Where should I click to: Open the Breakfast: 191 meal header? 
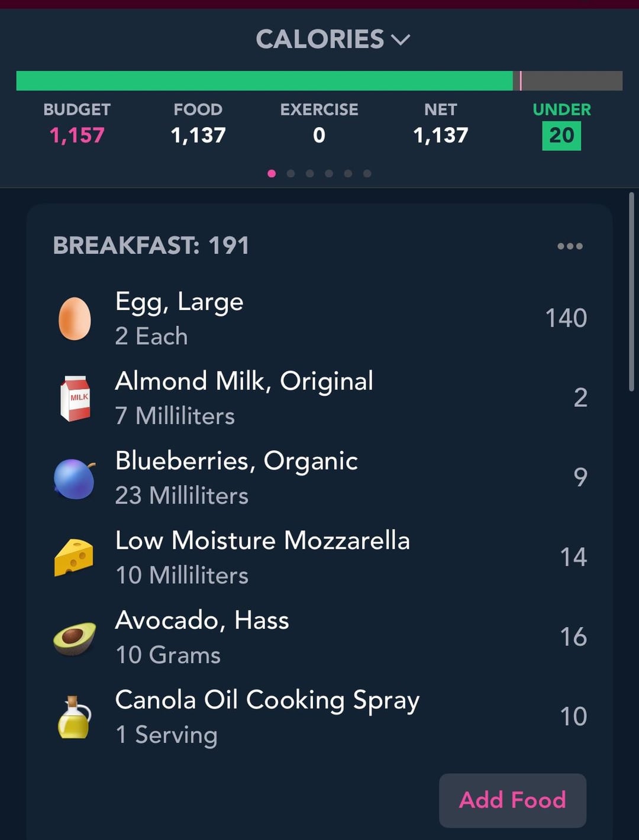tap(151, 245)
